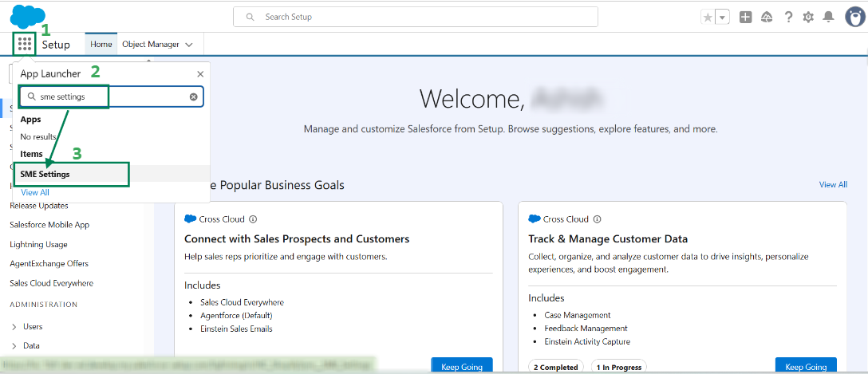Viewport: 868px width, 374px height.
Task: Open Salesforce Mobile App in sidebar
Action: click(x=49, y=225)
